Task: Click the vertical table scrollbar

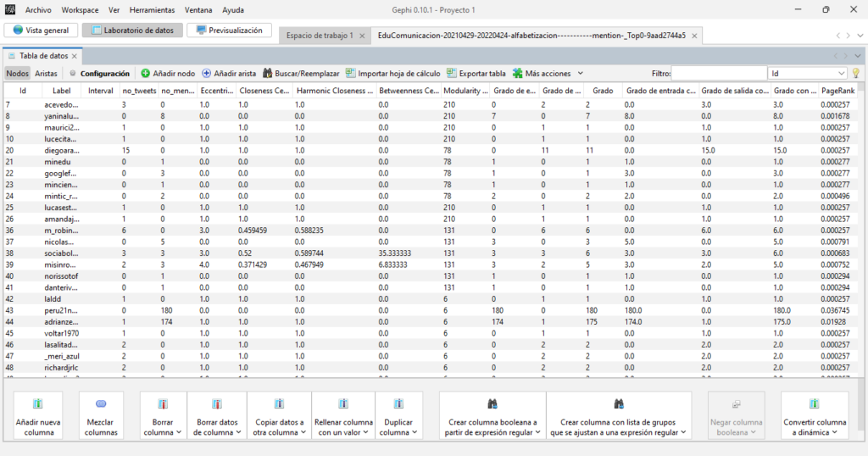Action: click(x=861, y=232)
